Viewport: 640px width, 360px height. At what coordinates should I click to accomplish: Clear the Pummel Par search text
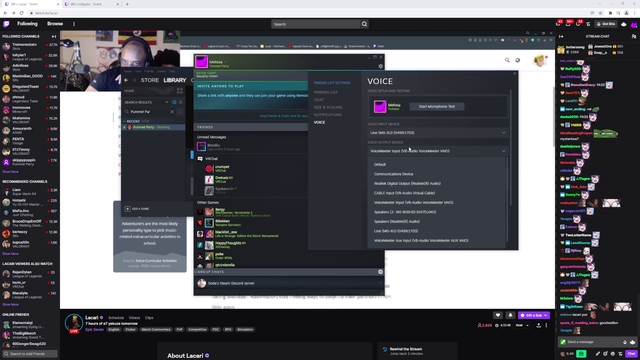pos(172,111)
